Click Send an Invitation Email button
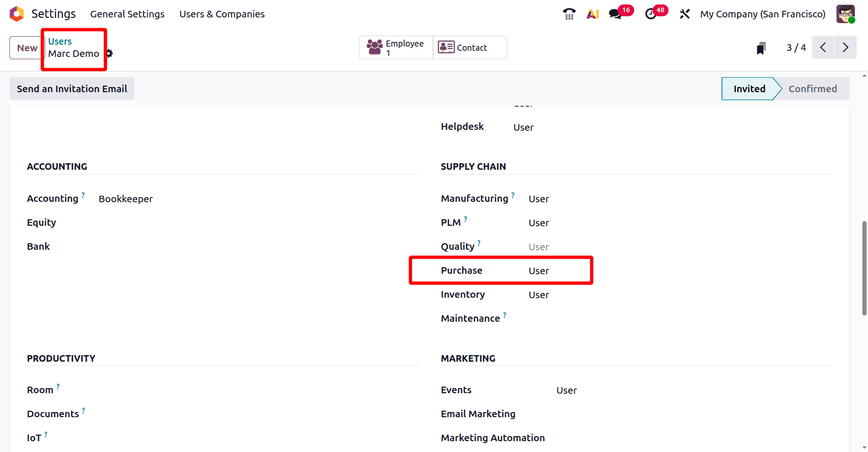The width and height of the screenshot is (868, 452). pos(72,88)
